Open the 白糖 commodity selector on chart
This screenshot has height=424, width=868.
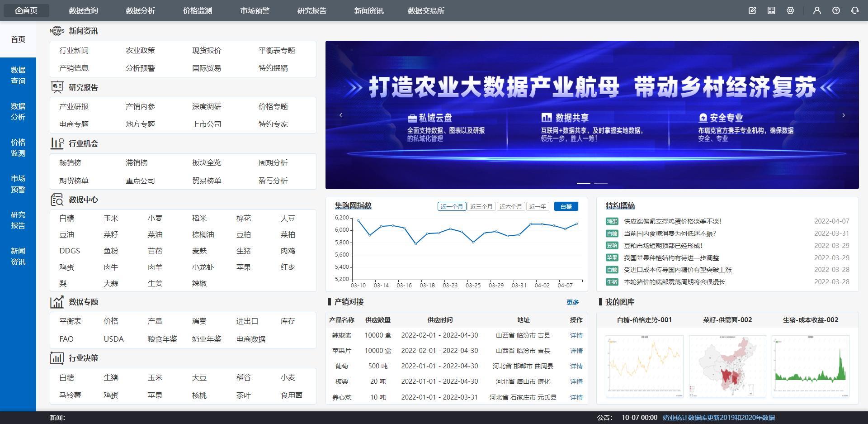[x=566, y=206]
